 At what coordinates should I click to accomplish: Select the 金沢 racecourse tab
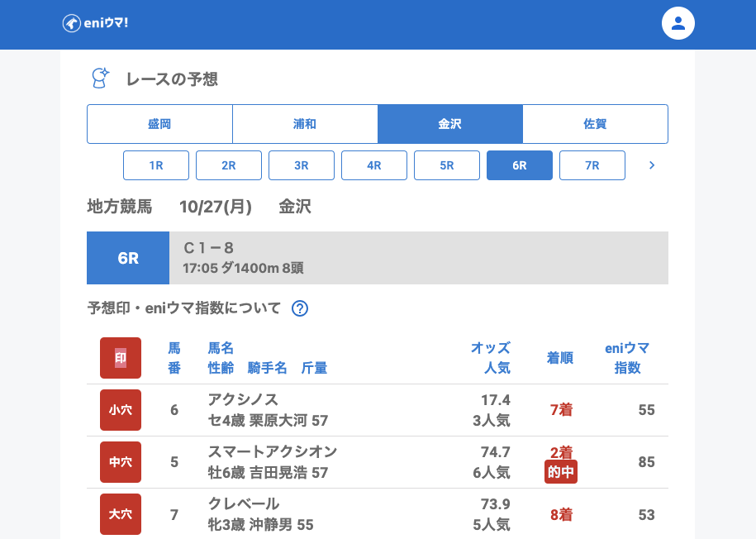pyautogui.click(x=450, y=124)
